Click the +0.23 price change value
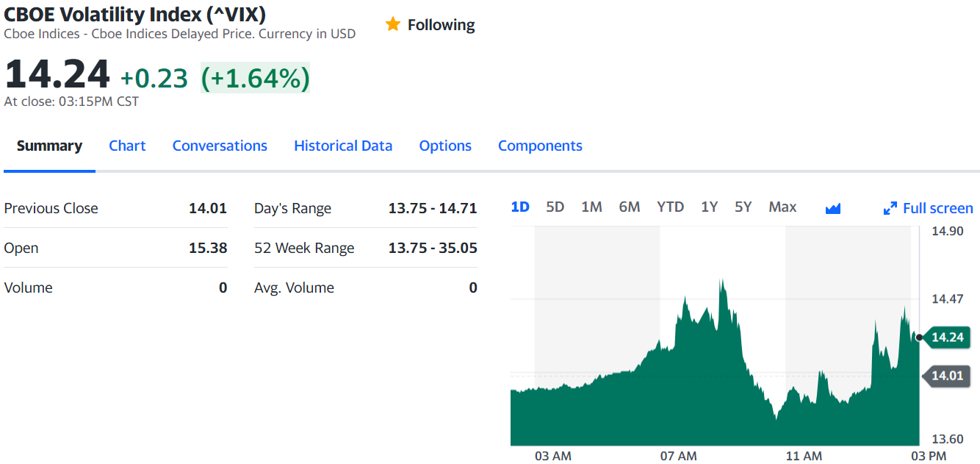Image resolution: width=980 pixels, height=464 pixels. [x=154, y=78]
